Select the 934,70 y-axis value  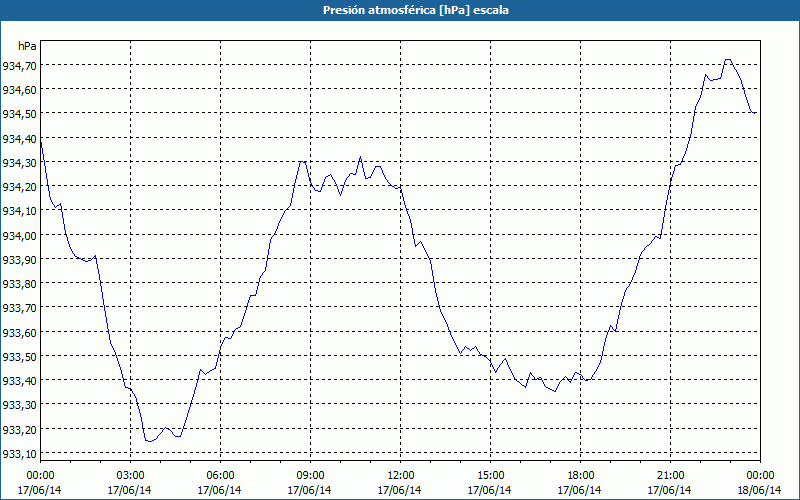click(x=20, y=65)
